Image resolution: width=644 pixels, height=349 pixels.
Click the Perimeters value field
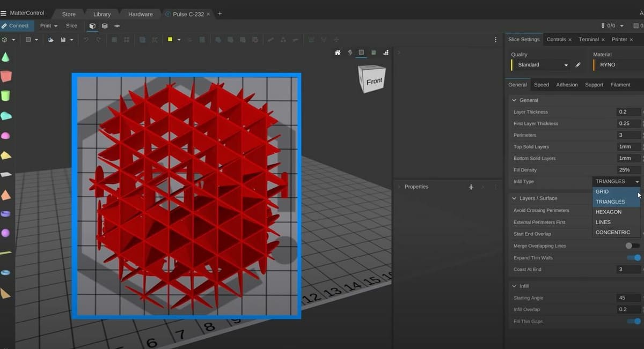pyautogui.click(x=628, y=135)
